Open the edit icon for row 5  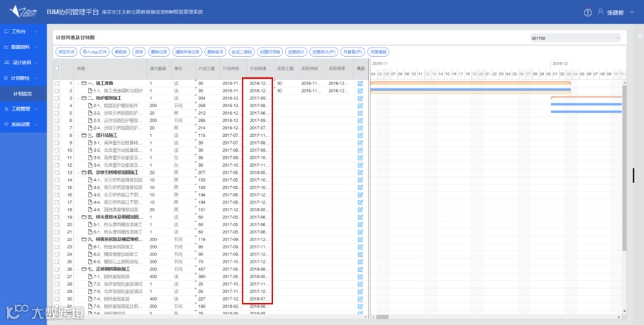360,113
